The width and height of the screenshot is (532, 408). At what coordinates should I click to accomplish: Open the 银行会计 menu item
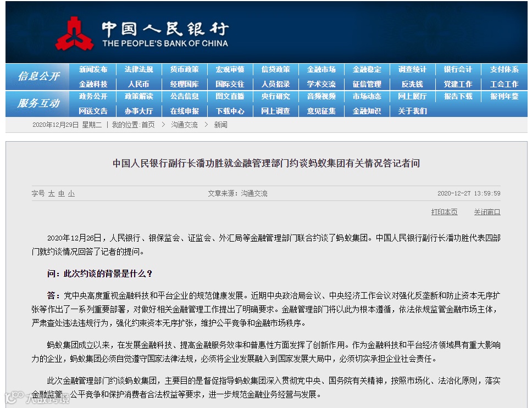click(x=458, y=70)
